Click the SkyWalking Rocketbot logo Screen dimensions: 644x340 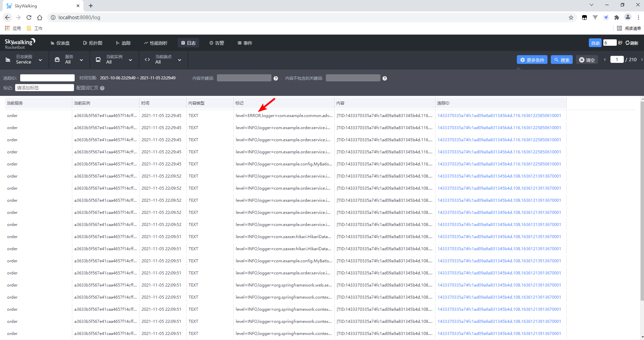[x=20, y=43]
